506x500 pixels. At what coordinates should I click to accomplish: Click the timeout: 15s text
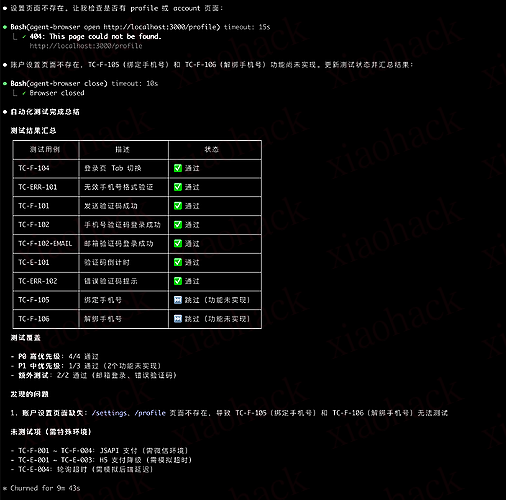click(247, 27)
